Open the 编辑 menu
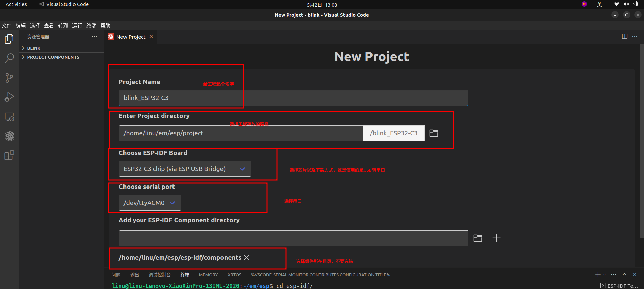 pos(21,26)
